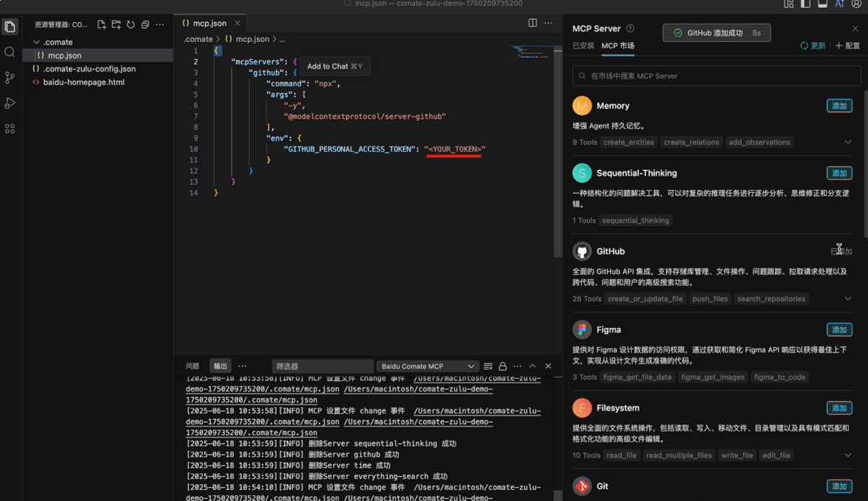Click the customize layout icon in title bar
Image resolution: width=868 pixels, height=501 pixels.
[789, 4]
